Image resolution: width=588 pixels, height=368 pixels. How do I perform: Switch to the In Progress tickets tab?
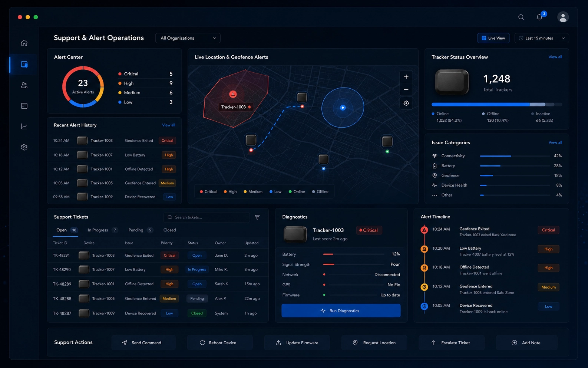(x=103, y=230)
